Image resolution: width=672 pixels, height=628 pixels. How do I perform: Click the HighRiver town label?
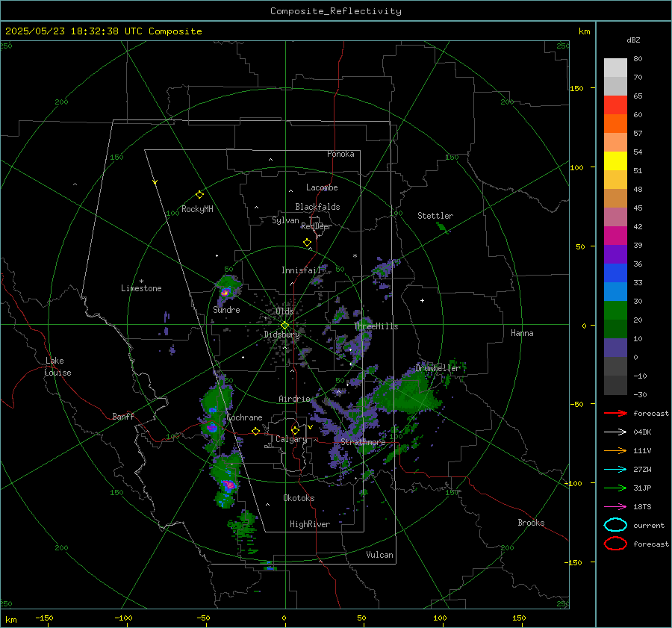tap(310, 524)
